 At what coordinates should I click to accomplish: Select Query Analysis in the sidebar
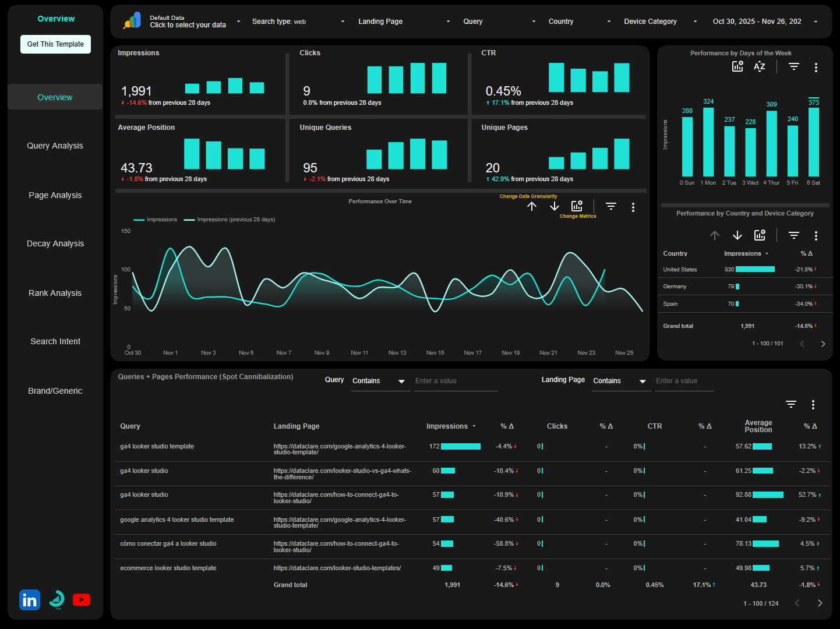(55, 146)
